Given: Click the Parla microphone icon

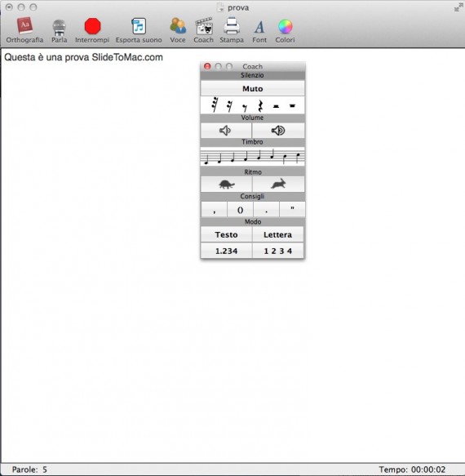Looking at the screenshot, I should [60, 30].
